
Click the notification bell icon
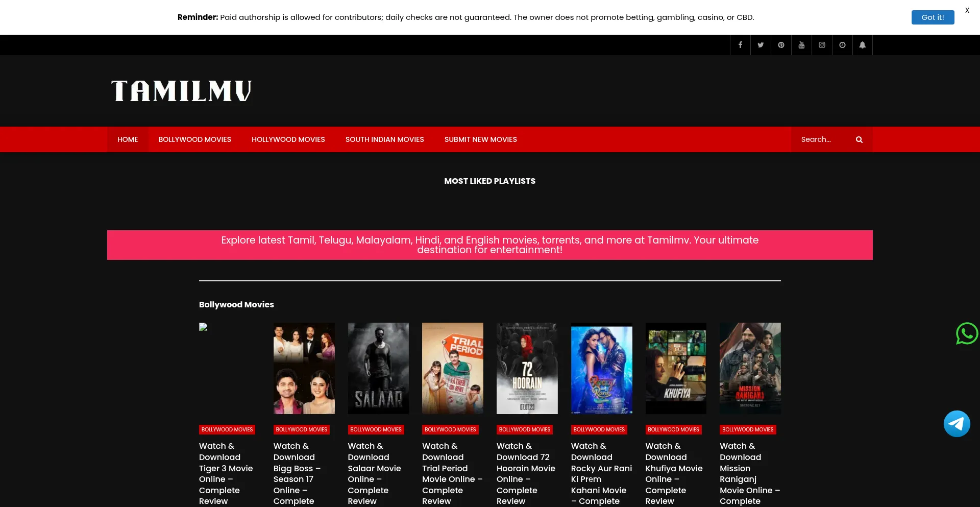[863, 45]
